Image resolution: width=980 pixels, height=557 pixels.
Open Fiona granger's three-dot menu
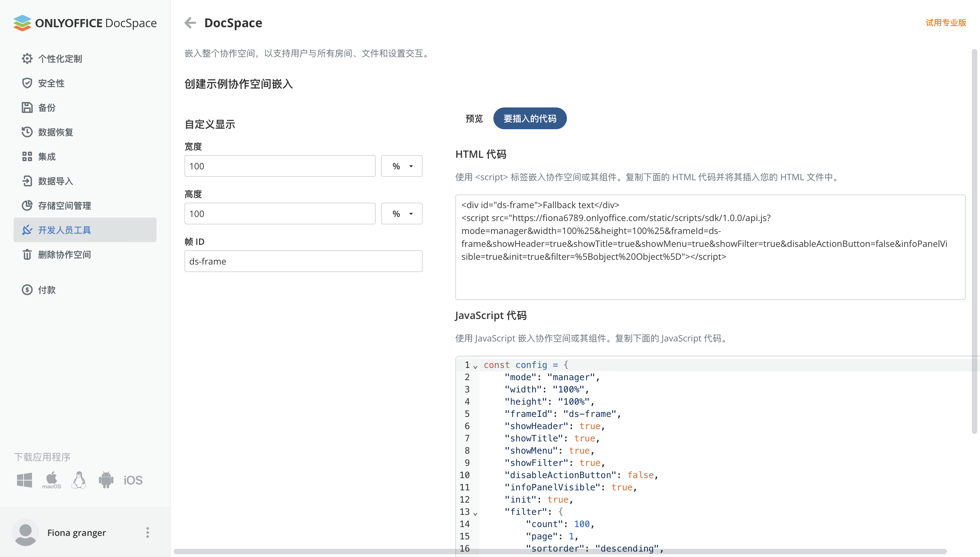(147, 533)
